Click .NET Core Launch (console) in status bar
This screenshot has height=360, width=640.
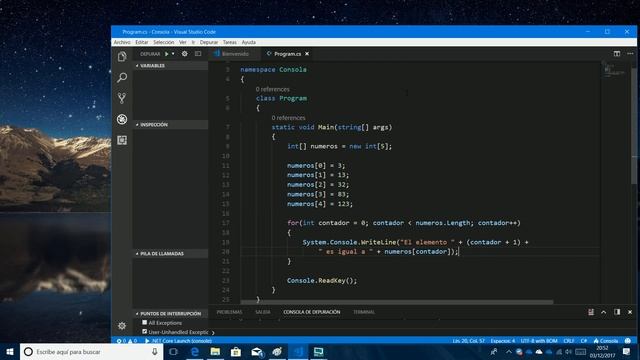tap(178, 341)
